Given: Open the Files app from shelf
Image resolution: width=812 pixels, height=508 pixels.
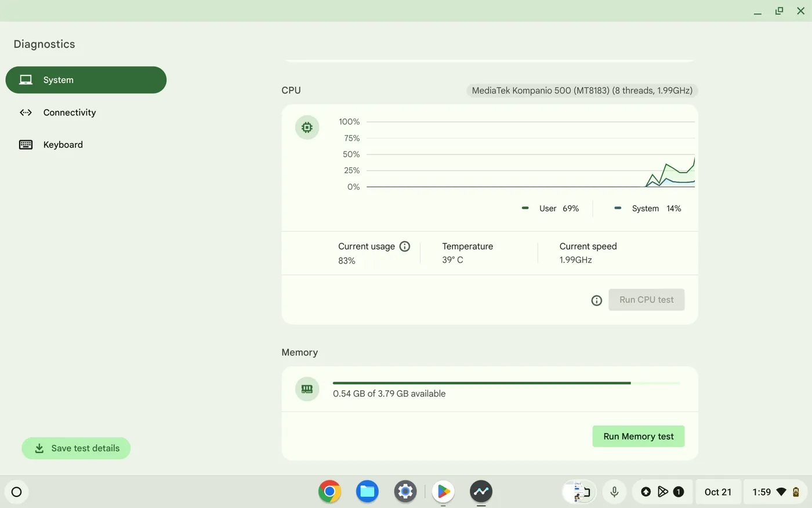Looking at the screenshot, I should tap(367, 492).
